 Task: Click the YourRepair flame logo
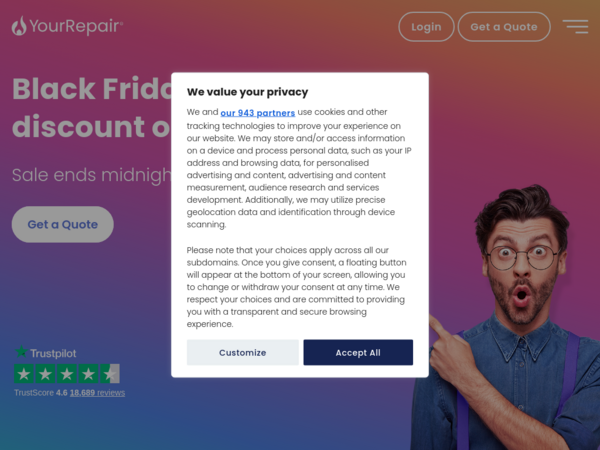click(x=19, y=26)
